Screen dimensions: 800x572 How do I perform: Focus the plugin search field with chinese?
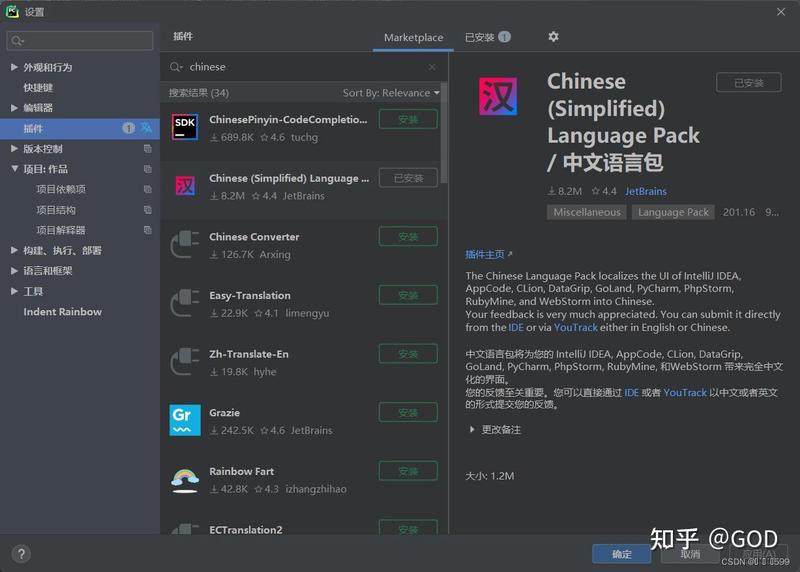(305, 67)
